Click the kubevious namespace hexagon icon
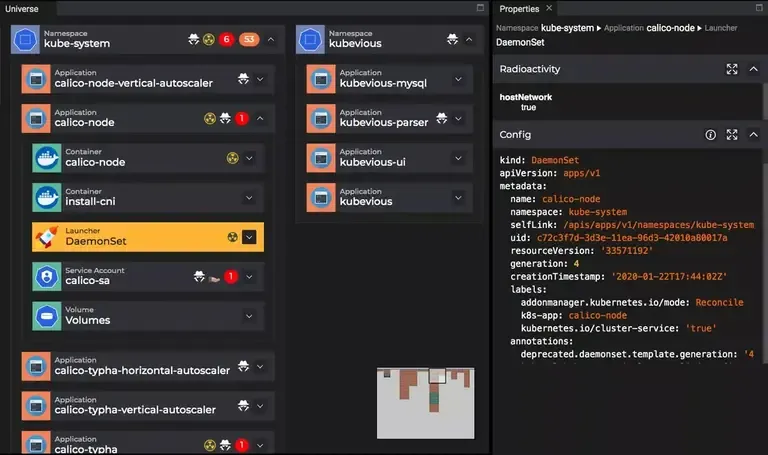 tap(311, 40)
